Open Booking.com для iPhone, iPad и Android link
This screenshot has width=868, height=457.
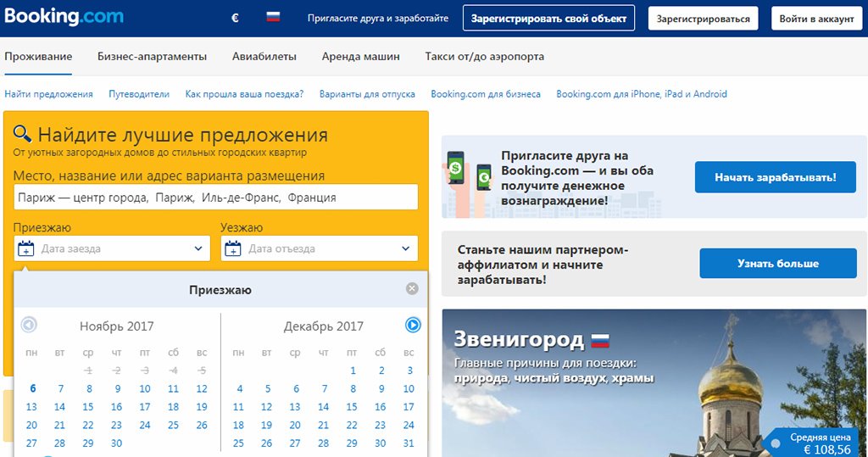click(x=642, y=94)
